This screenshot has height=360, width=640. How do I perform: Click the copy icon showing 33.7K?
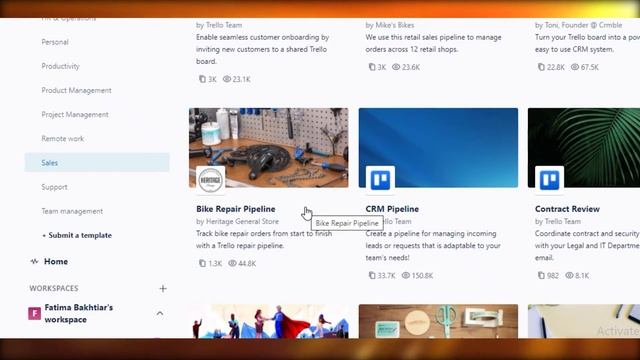pos(372,276)
